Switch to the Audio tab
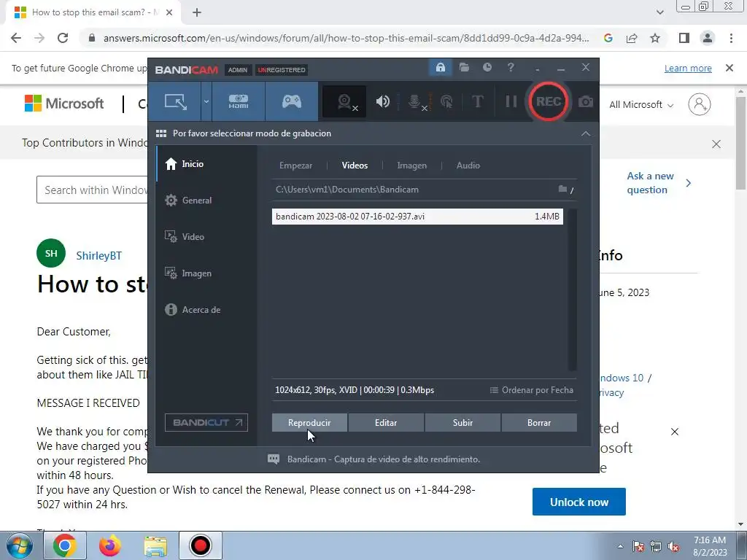This screenshot has width=747, height=560. (x=468, y=166)
